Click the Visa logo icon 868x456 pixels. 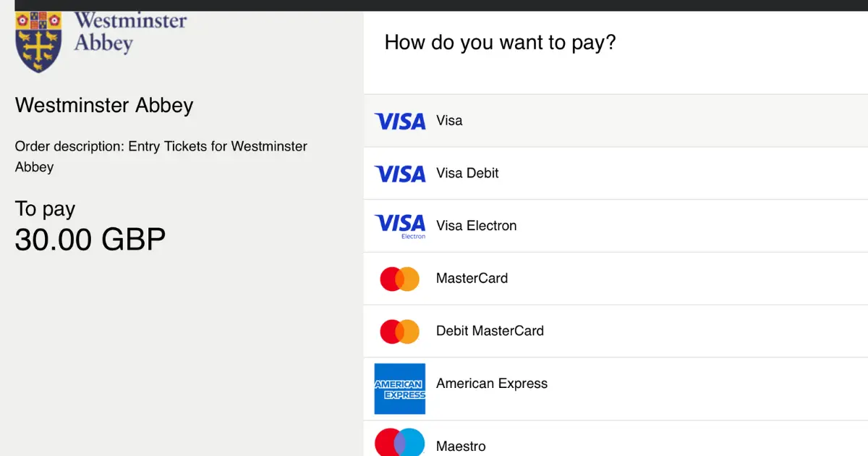tap(400, 121)
